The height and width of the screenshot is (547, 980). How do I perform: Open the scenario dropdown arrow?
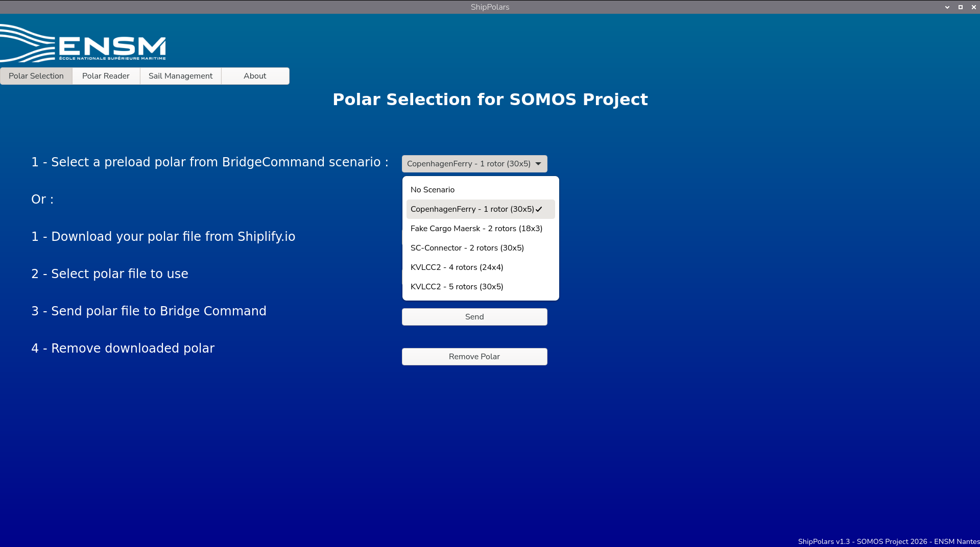(538, 164)
